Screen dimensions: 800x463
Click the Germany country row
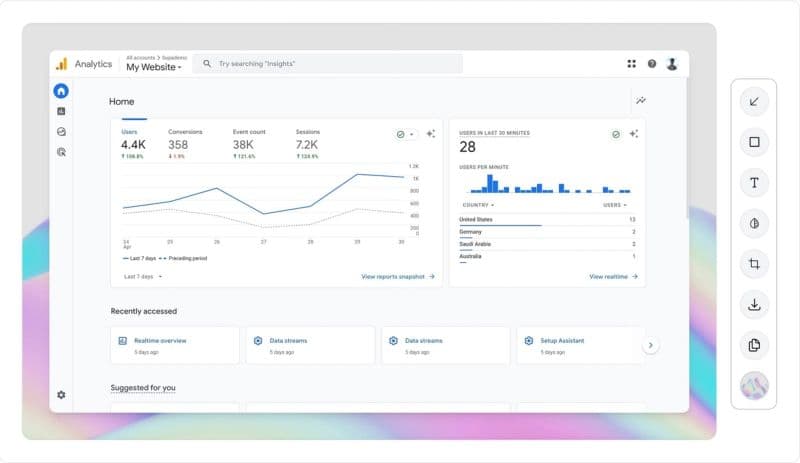pos(547,232)
